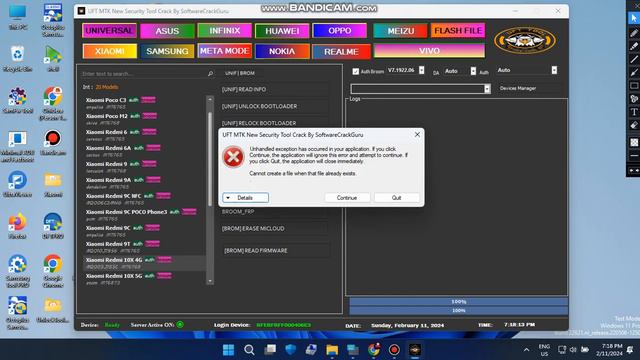Select Xiaomi Poco C3 in model list
The height and width of the screenshot is (360, 640).
[x=144, y=103]
